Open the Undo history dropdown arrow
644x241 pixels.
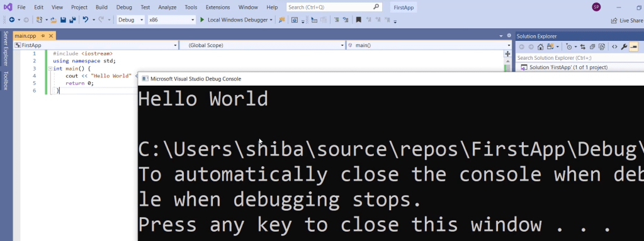[x=94, y=20]
